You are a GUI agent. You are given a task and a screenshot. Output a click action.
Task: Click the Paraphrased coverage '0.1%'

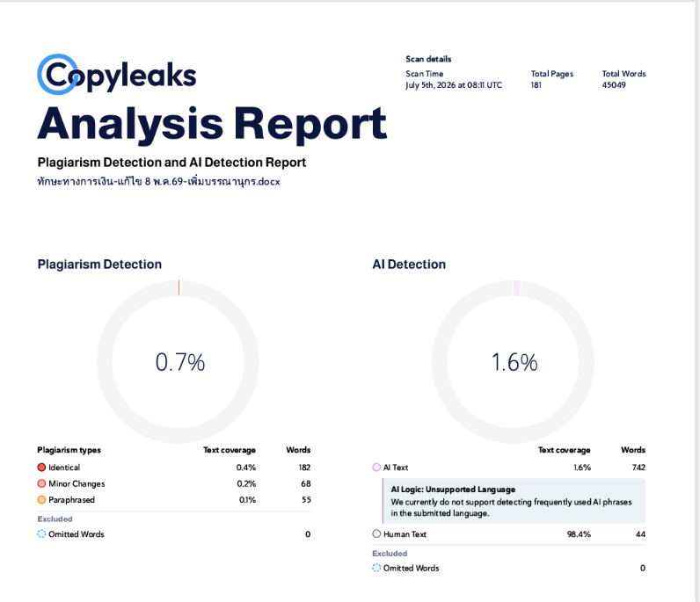(x=247, y=499)
